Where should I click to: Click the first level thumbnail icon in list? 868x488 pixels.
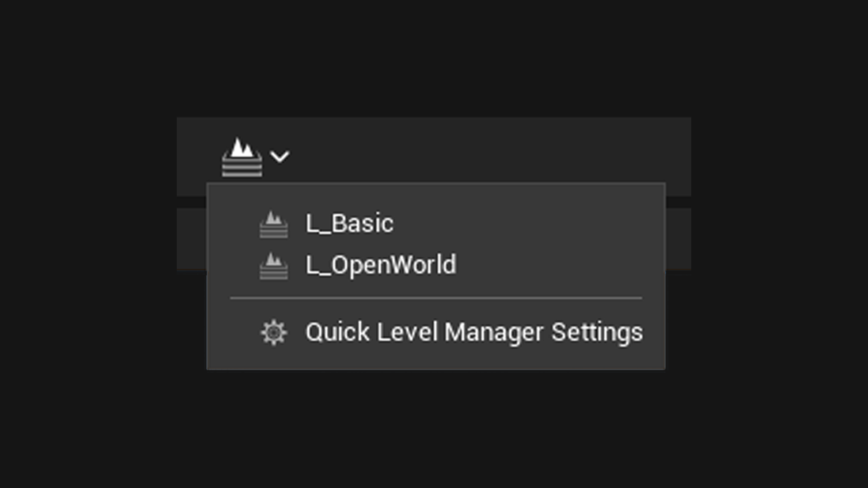tap(274, 224)
